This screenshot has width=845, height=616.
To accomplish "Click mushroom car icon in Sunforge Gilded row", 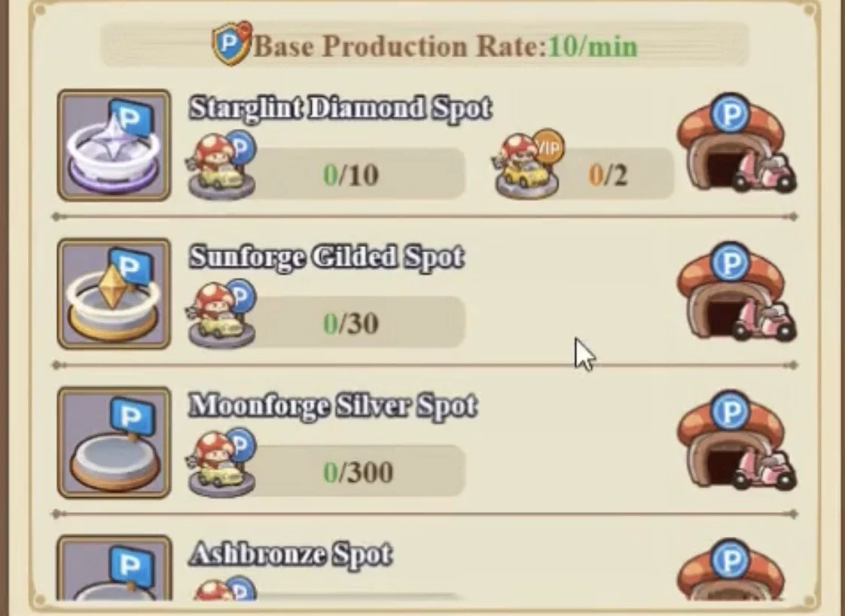I will [x=222, y=314].
